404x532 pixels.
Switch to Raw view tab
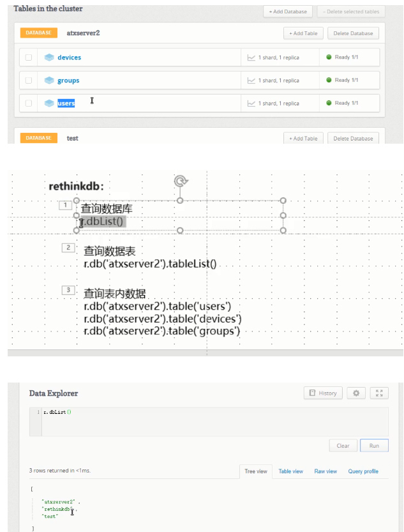tap(325, 471)
